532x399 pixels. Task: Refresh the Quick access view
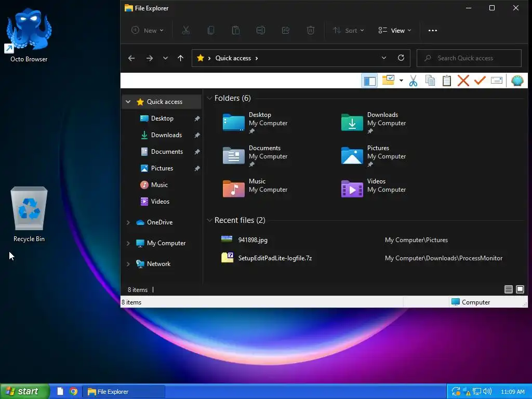coord(401,58)
